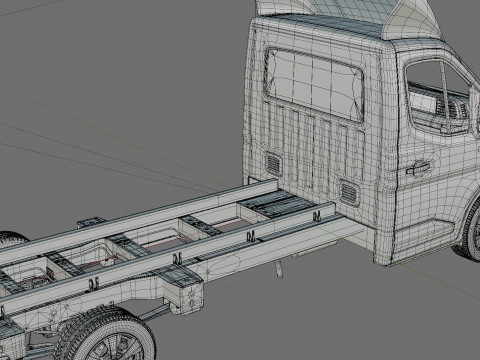The width and height of the screenshot is (480, 360).
Task: Select the left vent grille on cab's rear wall
Action: click(x=273, y=163)
